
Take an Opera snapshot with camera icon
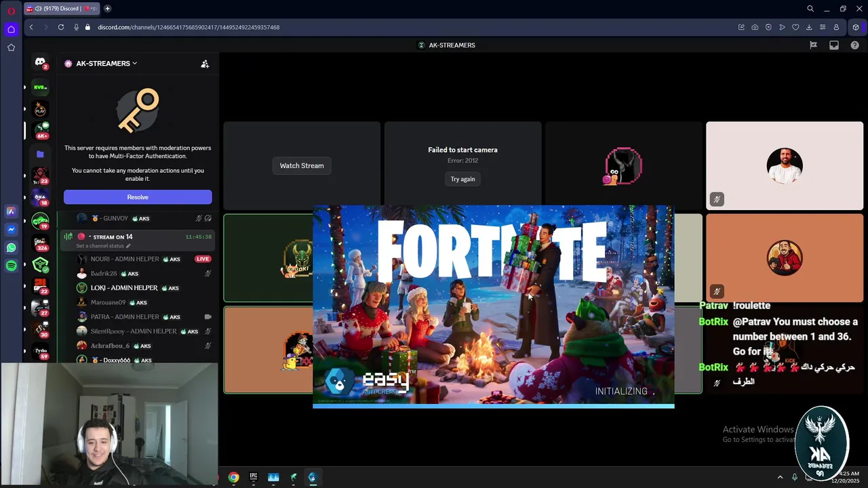tap(755, 27)
